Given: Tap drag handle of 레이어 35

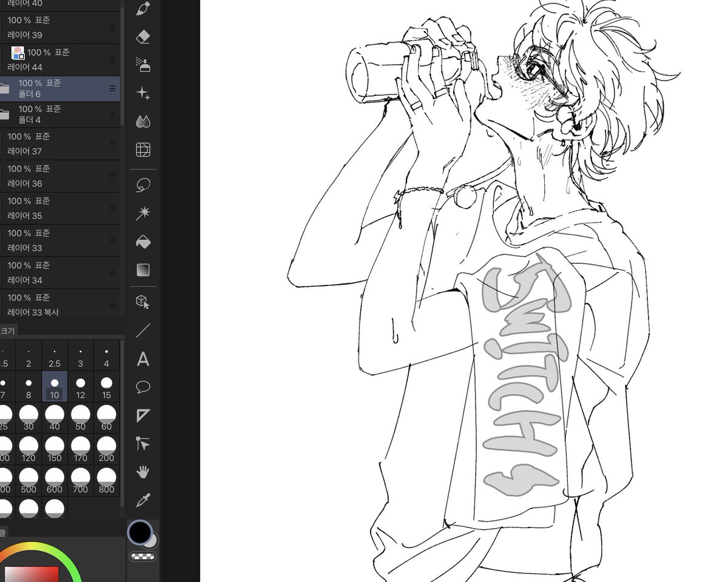Looking at the screenshot, I should click(x=112, y=208).
